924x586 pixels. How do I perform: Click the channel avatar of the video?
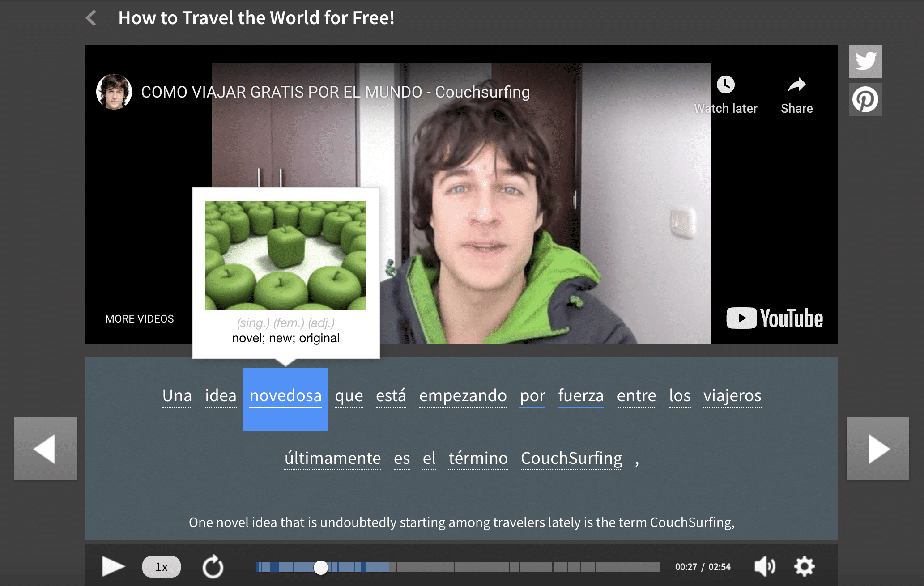point(114,92)
